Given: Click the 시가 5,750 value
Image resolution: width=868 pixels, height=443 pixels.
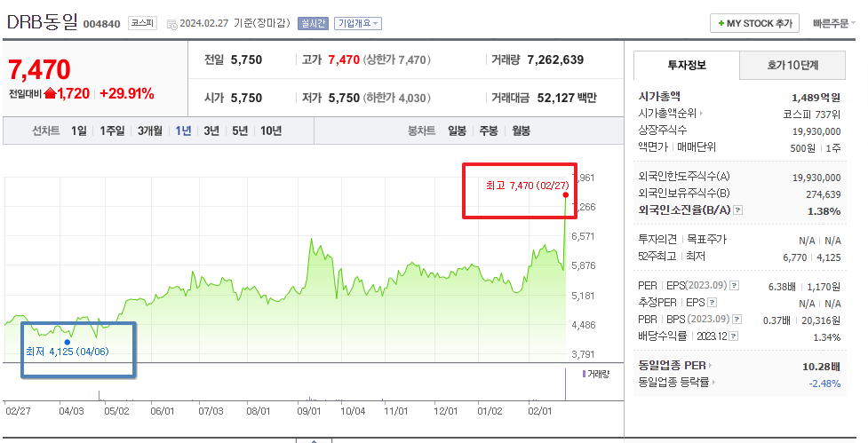Looking at the screenshot, I should pos(246,98).
